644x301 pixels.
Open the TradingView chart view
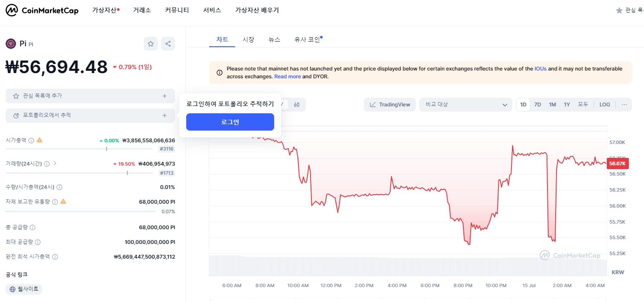[389, 104]
